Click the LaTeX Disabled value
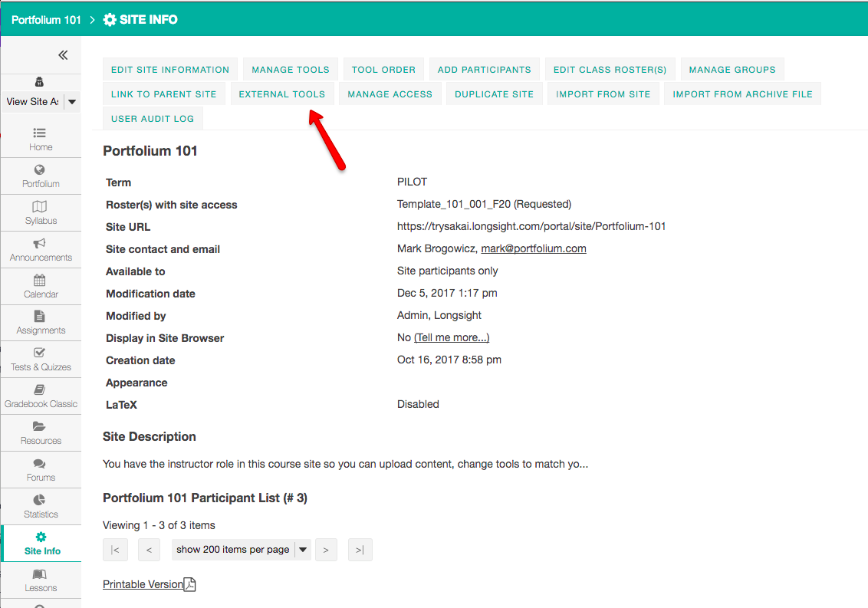The height and width of the screenshot is (608, 868). pyautogui.click(x=418, y=404)
